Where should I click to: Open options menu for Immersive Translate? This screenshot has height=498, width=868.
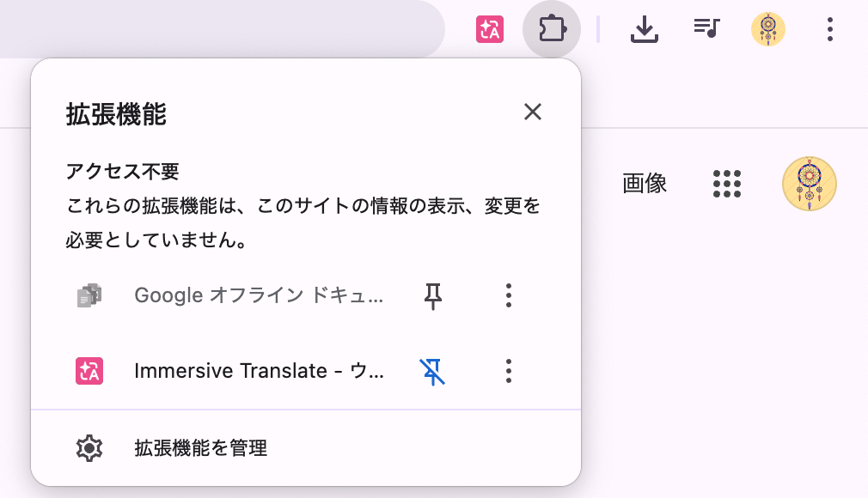(508, 371)
